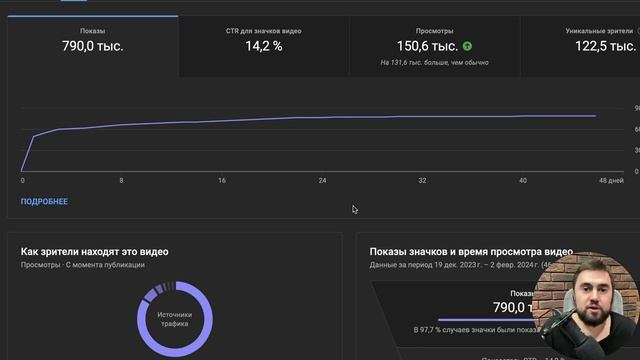Viewport: 640px width, 360px height.
Task: Click the Источники трафика donut chart
Action: pyautogui.click(x=175, y=319)
